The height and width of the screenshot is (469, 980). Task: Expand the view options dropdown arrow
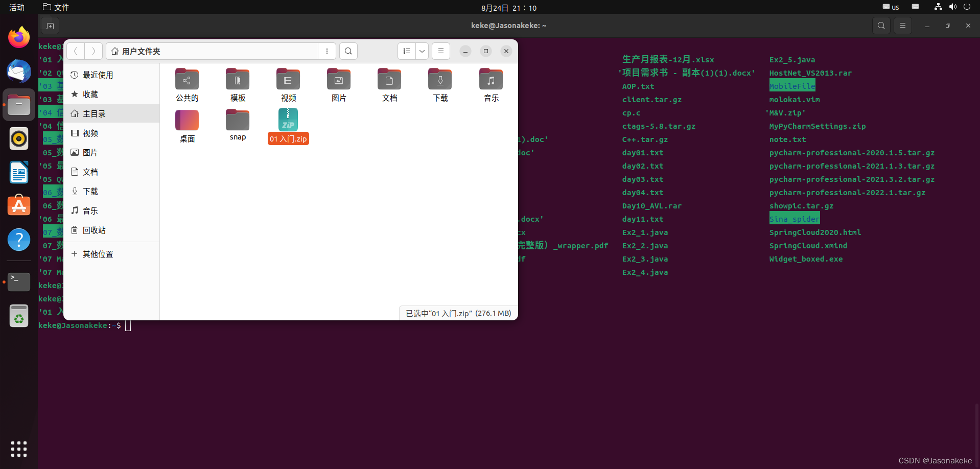422,51
